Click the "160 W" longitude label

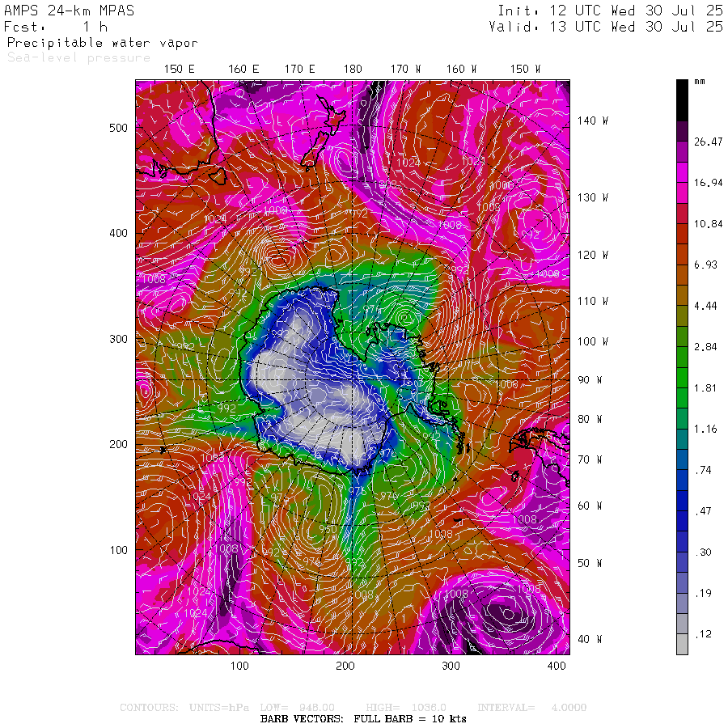tap(461, 70)
